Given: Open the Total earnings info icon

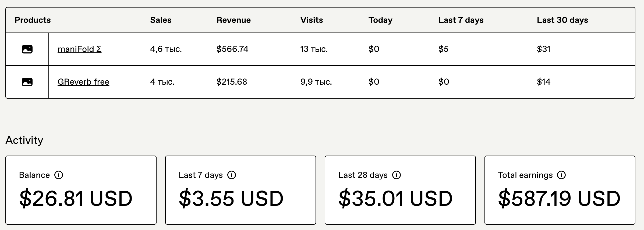Looking at the screenshot, I should pos(561,175).
